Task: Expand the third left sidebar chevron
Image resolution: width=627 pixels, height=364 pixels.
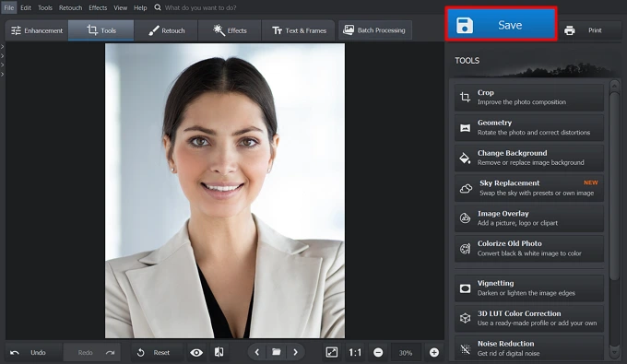Action: (x=3, y=65)
